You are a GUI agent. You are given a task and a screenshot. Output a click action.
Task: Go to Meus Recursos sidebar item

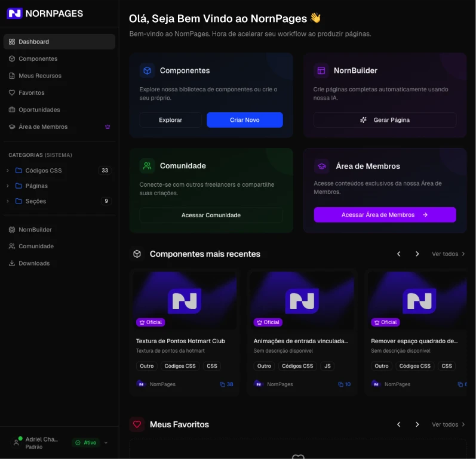click(x=59, y=76)
